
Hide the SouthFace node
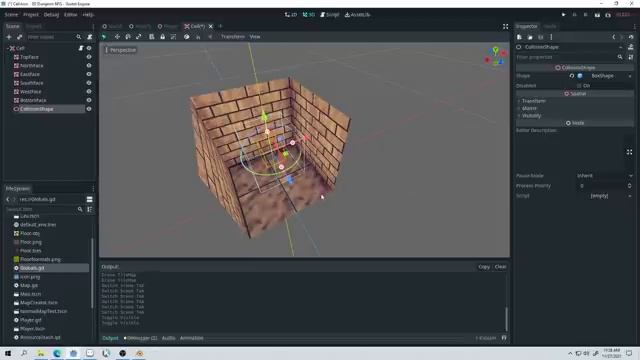89,83
